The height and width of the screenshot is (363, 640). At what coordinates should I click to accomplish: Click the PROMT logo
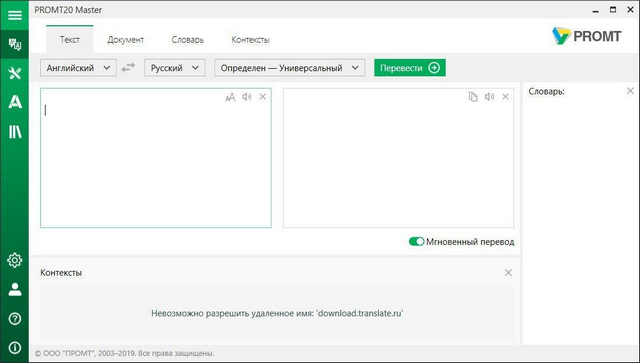coord(587,36)
